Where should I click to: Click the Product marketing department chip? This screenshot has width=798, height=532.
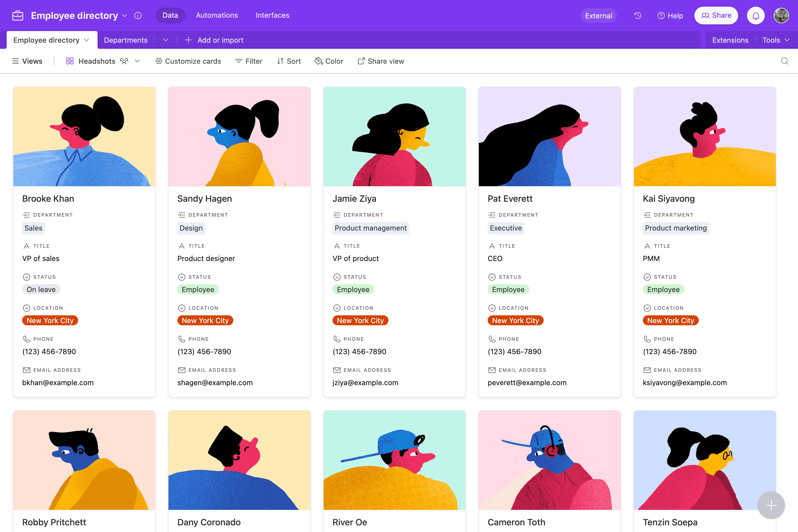[676, 228]
